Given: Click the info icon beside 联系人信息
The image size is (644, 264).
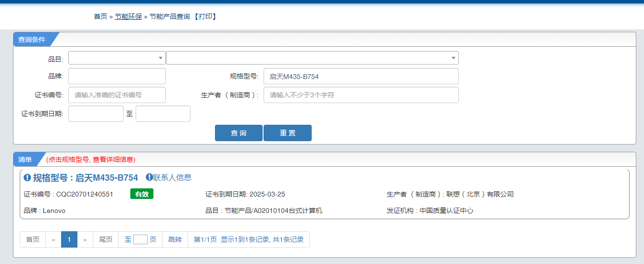Looking at the screenshot, I should [149, 177].
